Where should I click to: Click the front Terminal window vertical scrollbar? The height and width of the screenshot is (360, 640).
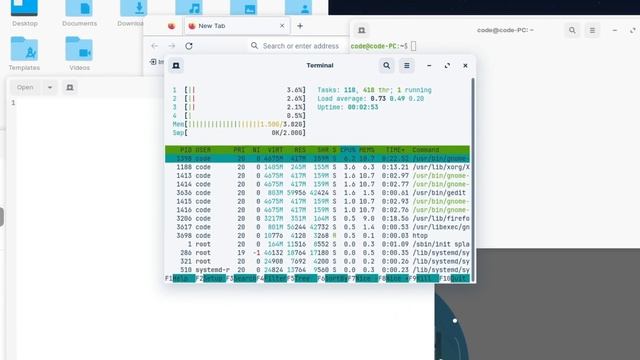pos(473,180)
